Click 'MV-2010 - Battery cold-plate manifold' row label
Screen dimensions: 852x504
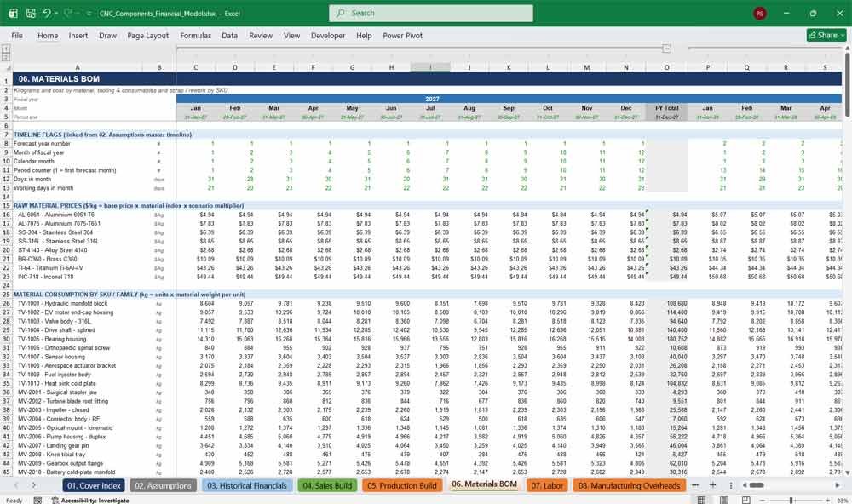click(x=66, y=472)
